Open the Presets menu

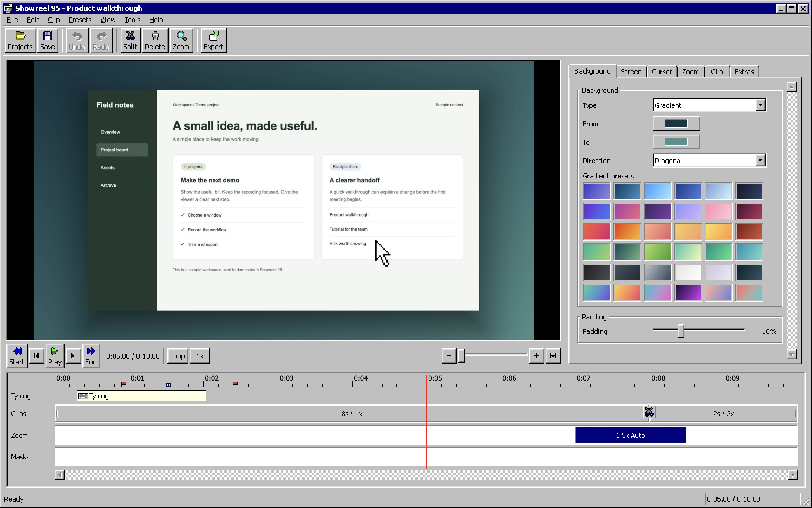80,20
